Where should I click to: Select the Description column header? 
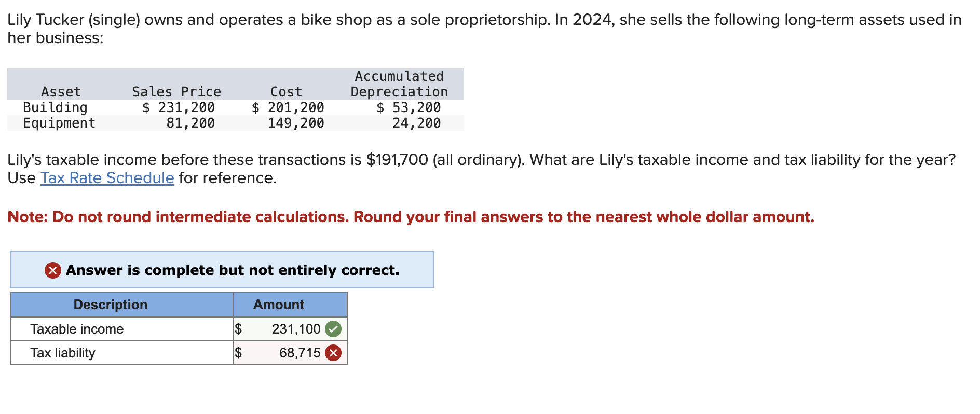click(x=111, y=305)
